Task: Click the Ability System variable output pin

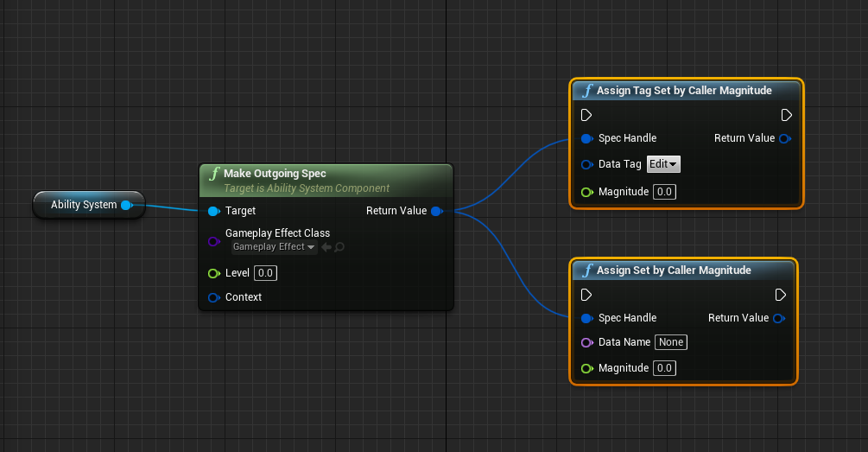Action: click(127, 205)
